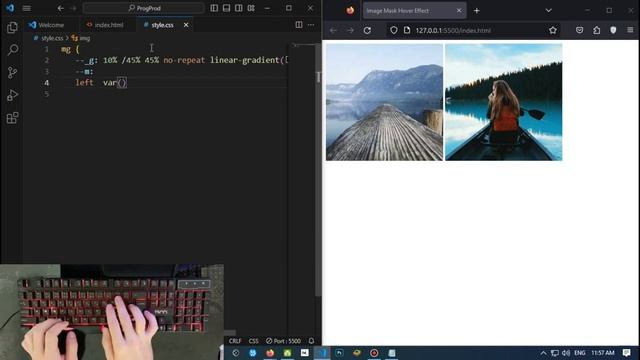
Task: Click the var() text on line 4
Action: [115, 82]
